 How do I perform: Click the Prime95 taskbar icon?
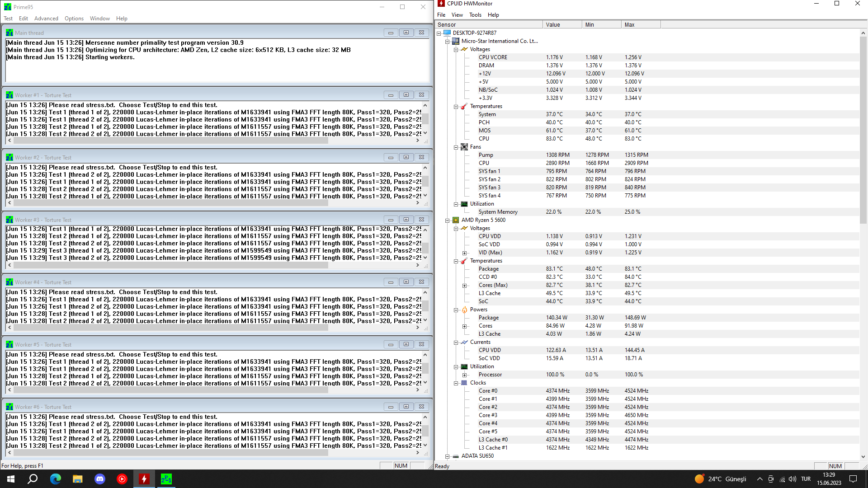[x=166, y=479]
